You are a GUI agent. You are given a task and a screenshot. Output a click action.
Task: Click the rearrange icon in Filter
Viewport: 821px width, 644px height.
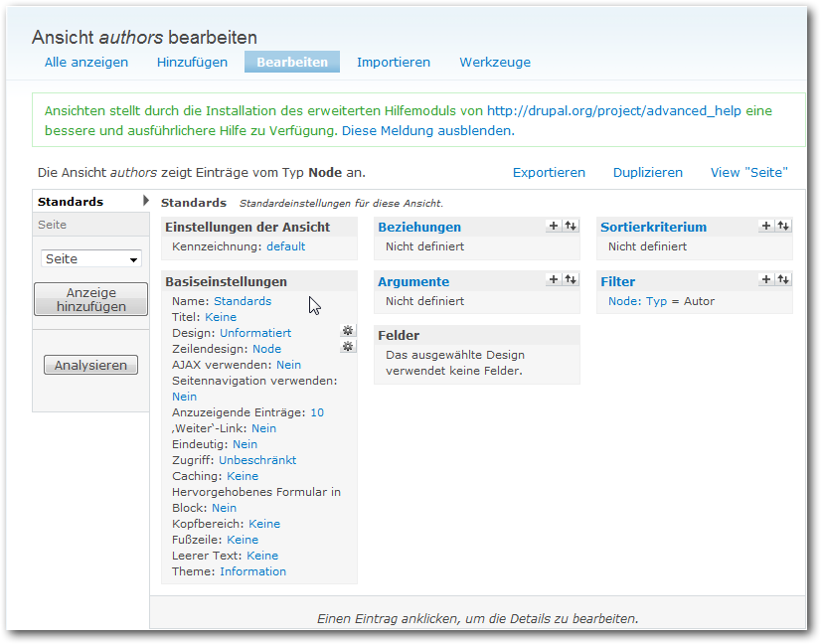[x=783, y=280]
